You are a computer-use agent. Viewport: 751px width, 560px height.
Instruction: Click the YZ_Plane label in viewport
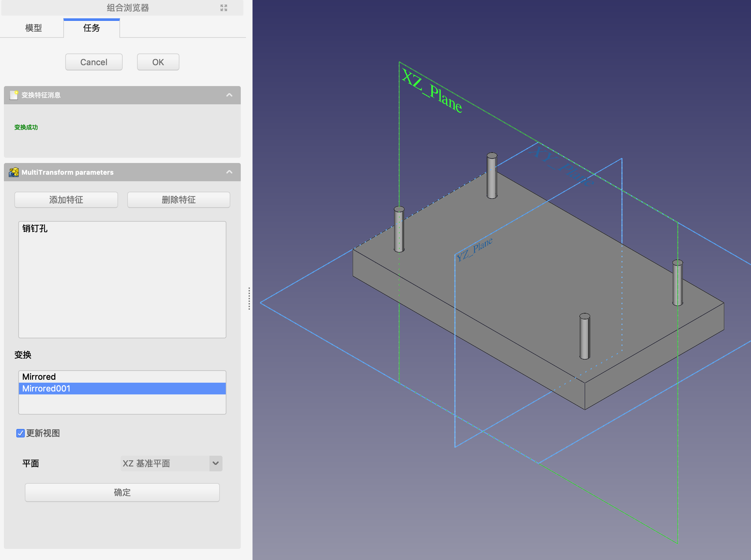pos(474,250)
